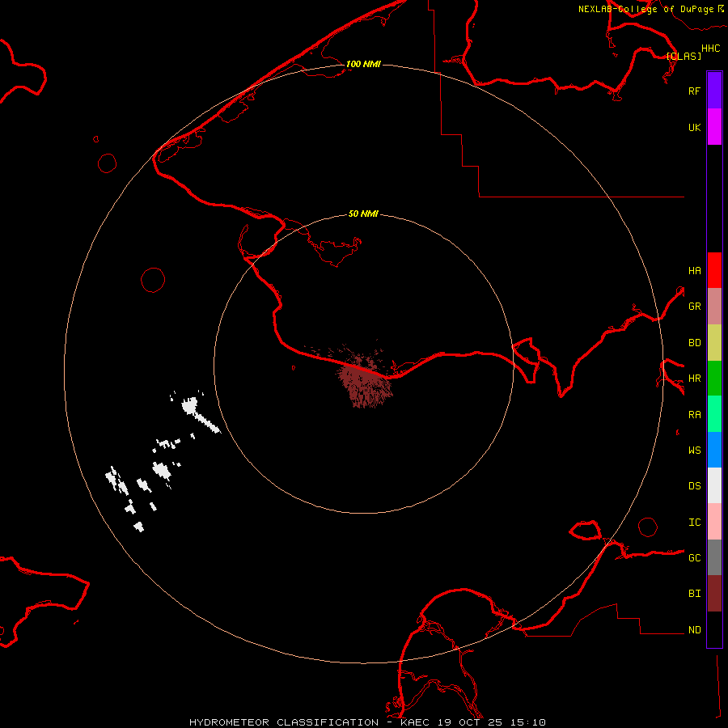Click the HHC product label
This screenshot has height=728, width=728.
(710, 49)
